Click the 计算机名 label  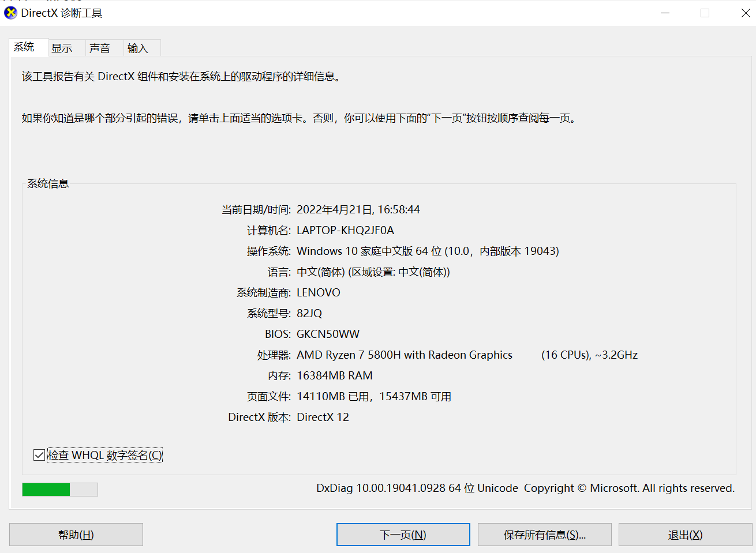[269, 230]
